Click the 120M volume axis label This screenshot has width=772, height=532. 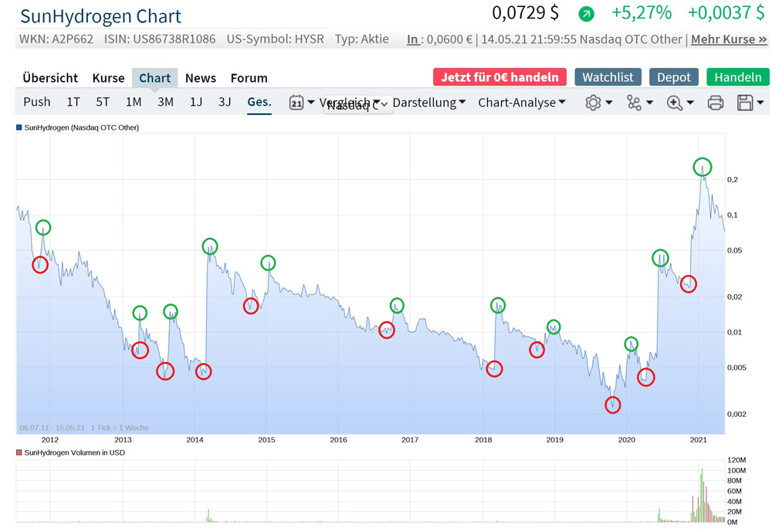click(736, 459)
